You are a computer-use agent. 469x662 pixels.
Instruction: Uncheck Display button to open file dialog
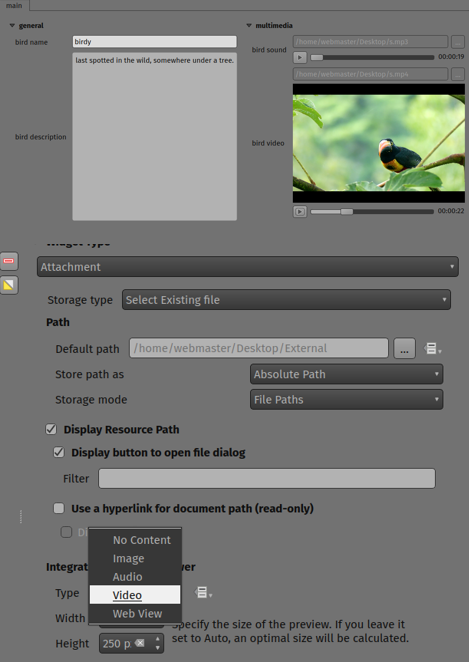coord(59,453)
